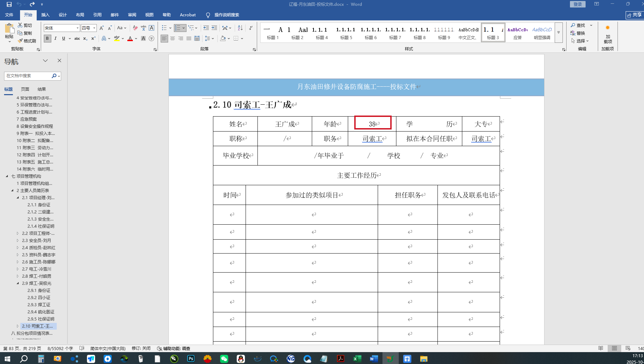Switch to Web Layout view in status bar
This screenshot has width=644, height=364.
628,348
